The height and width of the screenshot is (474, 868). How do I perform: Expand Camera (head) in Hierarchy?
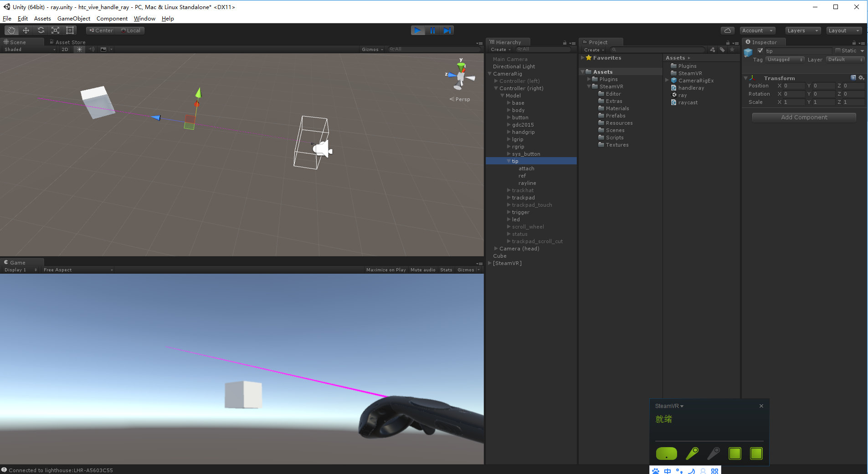[496, 249]
